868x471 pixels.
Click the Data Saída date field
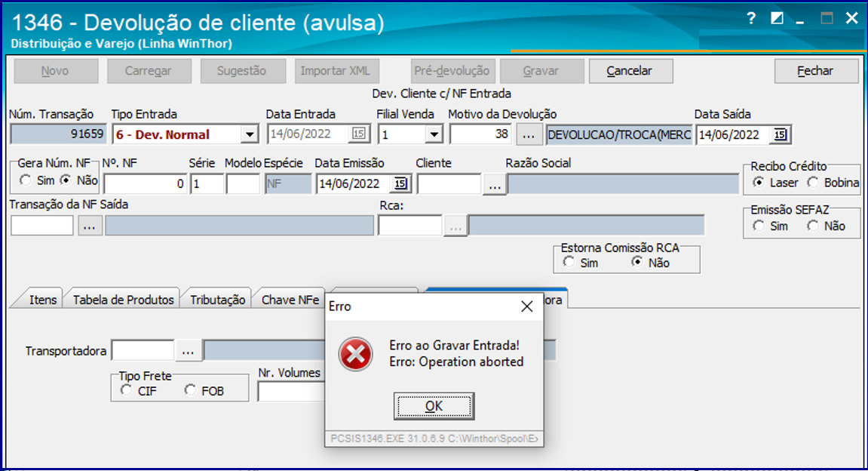[734, 134]
